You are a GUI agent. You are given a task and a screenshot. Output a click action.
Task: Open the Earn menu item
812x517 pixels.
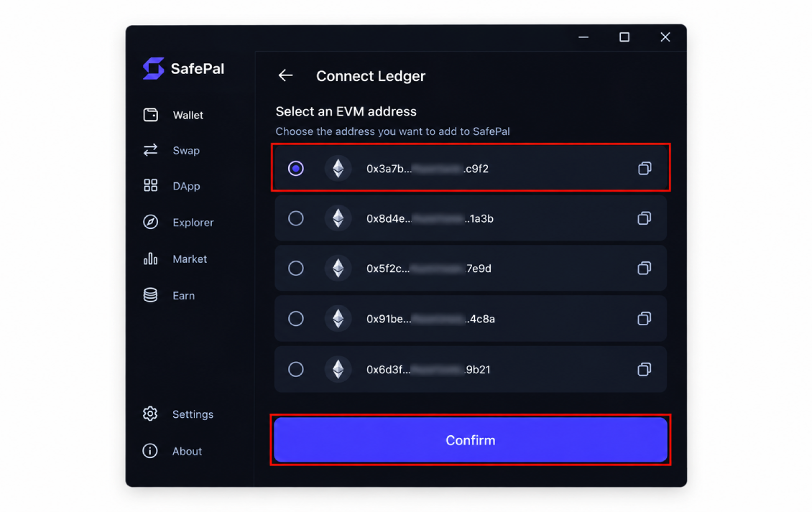184,296
